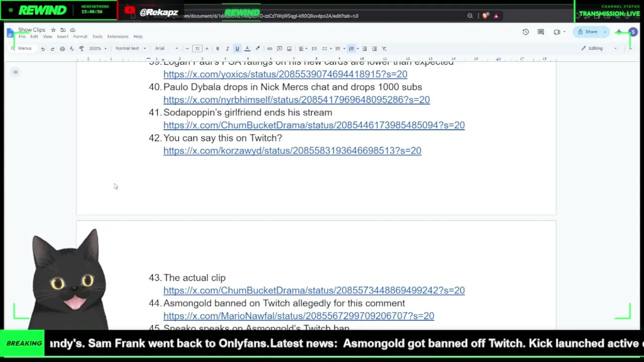Open the Insert menu
The image size is (644, 362).
(62, 37)
